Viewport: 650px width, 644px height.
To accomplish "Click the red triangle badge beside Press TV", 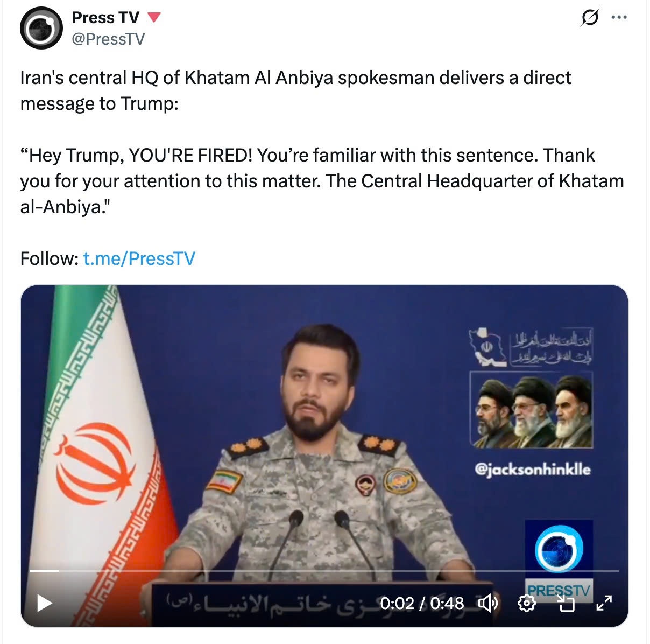I will 154,18.
